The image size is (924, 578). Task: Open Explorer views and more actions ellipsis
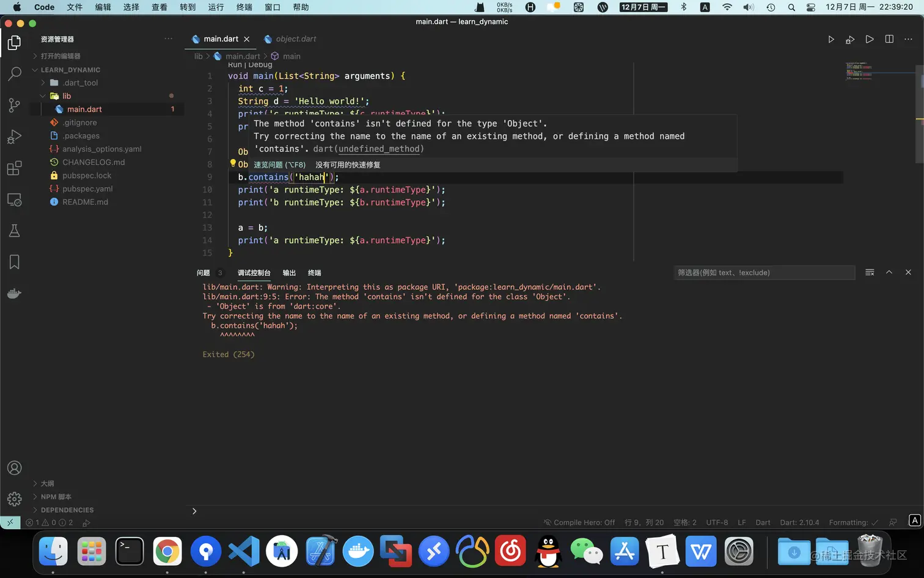pyautogui.click(x=168, y=39)
